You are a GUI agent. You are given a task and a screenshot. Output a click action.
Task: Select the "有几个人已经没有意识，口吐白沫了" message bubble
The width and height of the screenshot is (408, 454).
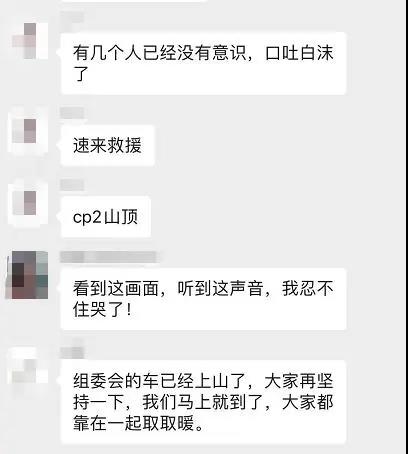coord(204,63)
